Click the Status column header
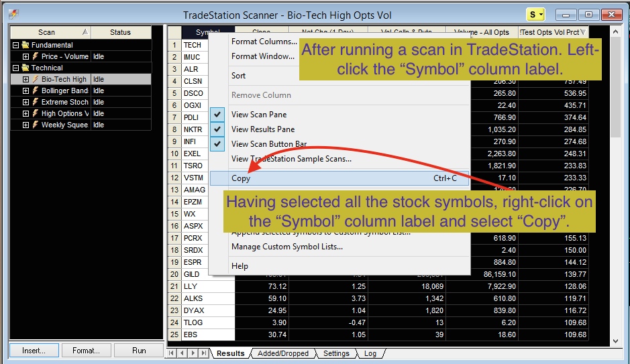 click(121, 32)
